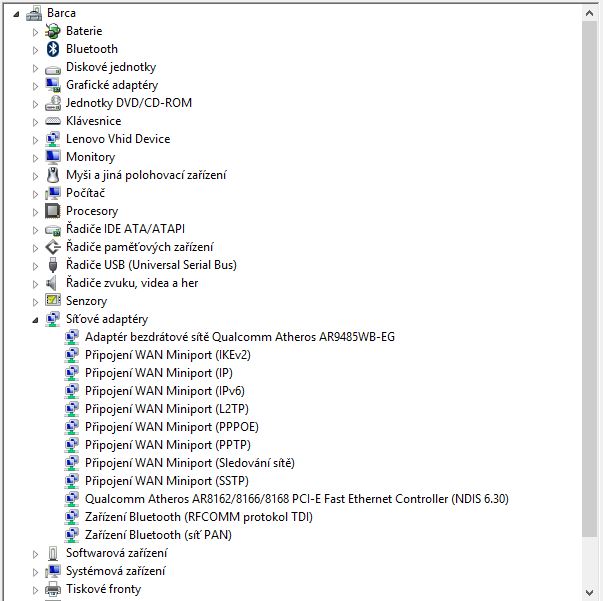Click the Jednotky DVD/CD-ROM disc icon

(53, 103)
